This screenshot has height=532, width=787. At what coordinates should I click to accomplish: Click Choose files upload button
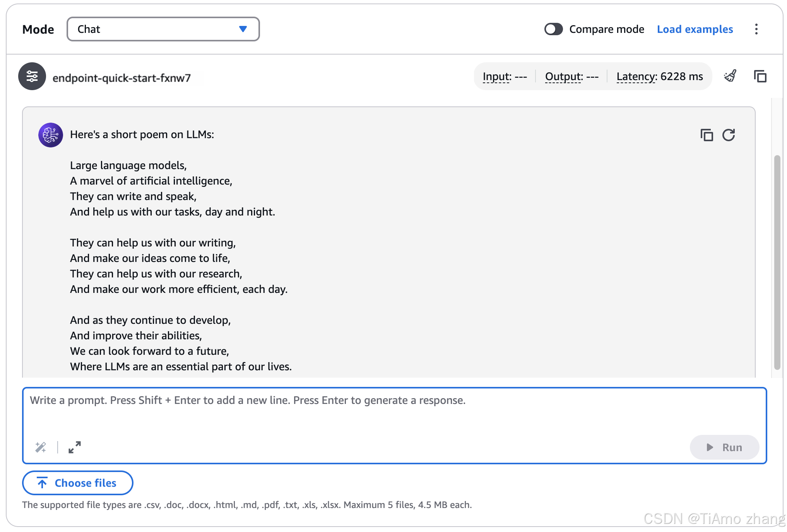pos(78,483)
